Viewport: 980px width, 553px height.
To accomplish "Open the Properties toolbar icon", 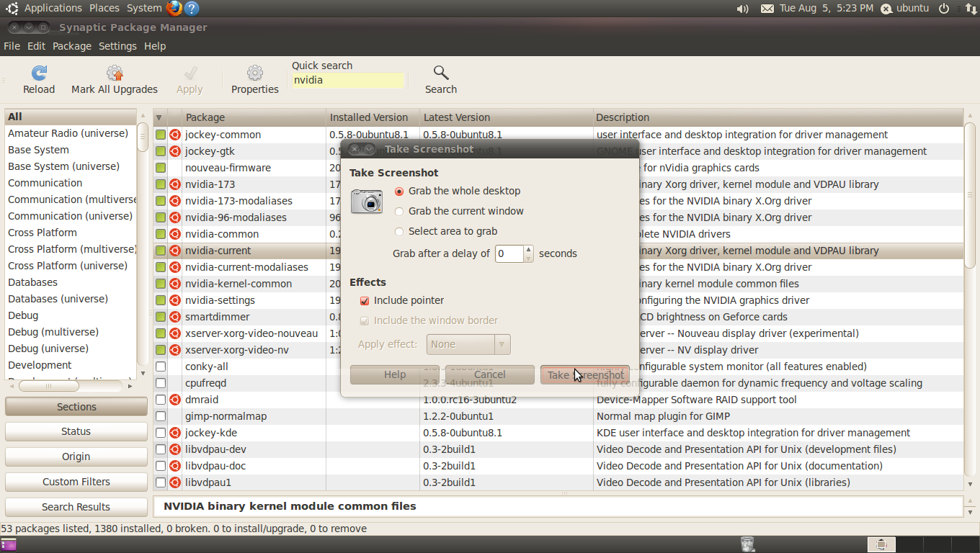I will click(x=255, y=73).
